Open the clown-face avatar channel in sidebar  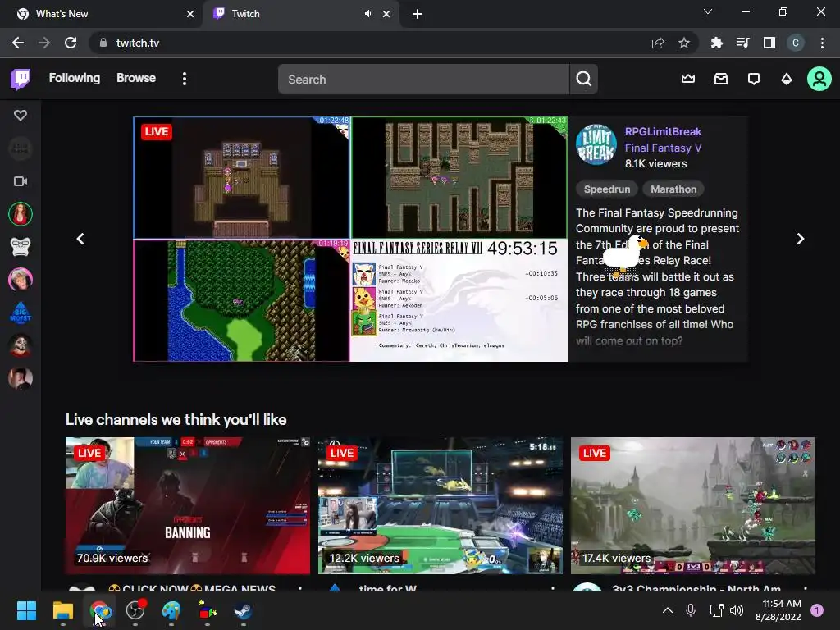[21, 345]
